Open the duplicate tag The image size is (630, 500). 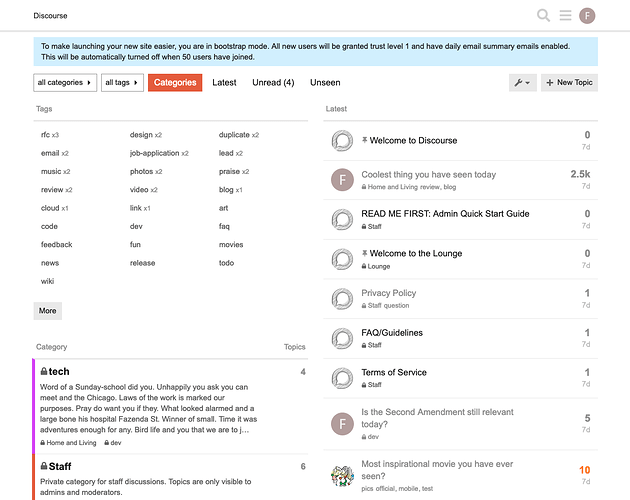click(234, 135)
